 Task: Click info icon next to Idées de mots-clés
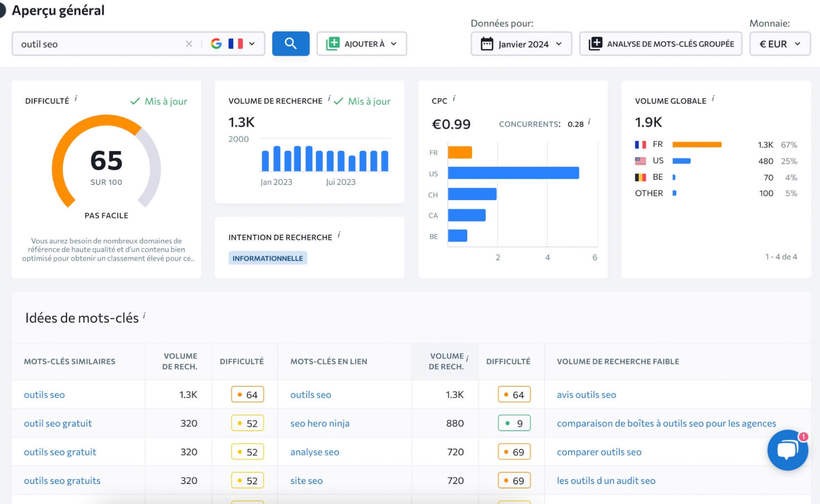point(144,315)
